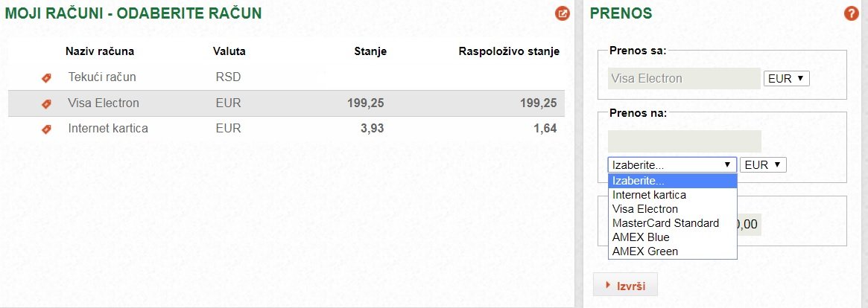Click the empty Prenos na account field
868x308 pixels.
pyautogui.click(x=684, y=141)
